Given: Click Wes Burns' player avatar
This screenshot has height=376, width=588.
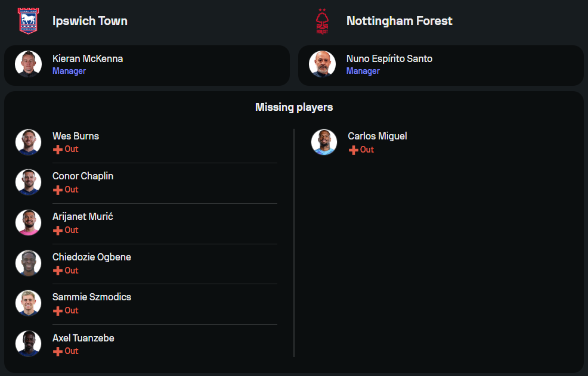Looking at the screenshot, I should [x=28, y=142].
